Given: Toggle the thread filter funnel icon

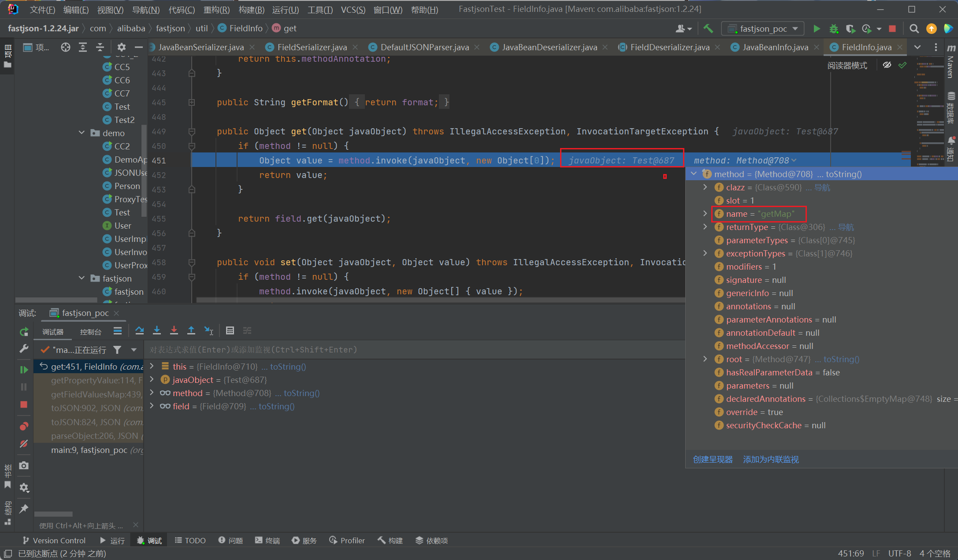Looking at the screenshot, I should (117, 350).
